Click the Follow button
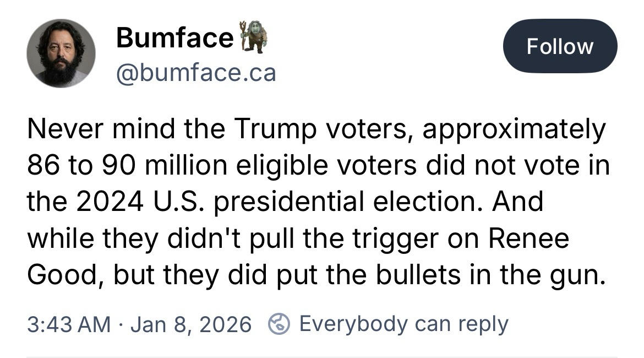The height and width of the screenshot is (358, 644). coord(560,46)
